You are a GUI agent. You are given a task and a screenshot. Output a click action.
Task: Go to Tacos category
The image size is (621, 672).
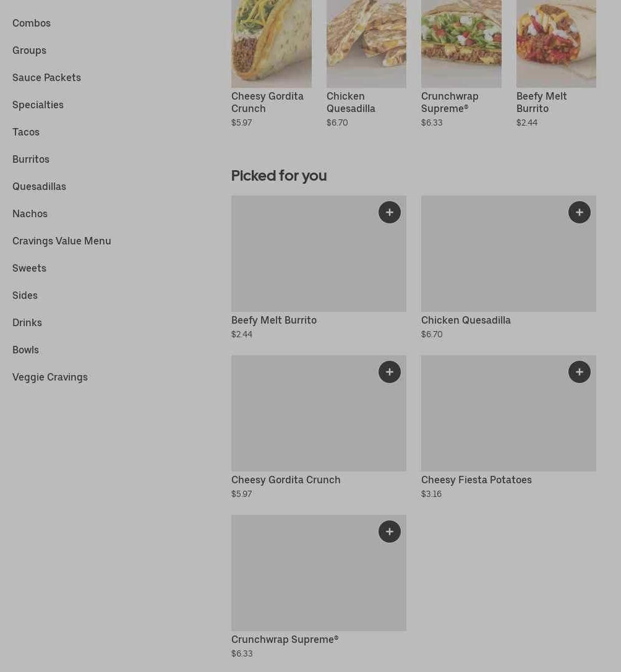(26, 132)
